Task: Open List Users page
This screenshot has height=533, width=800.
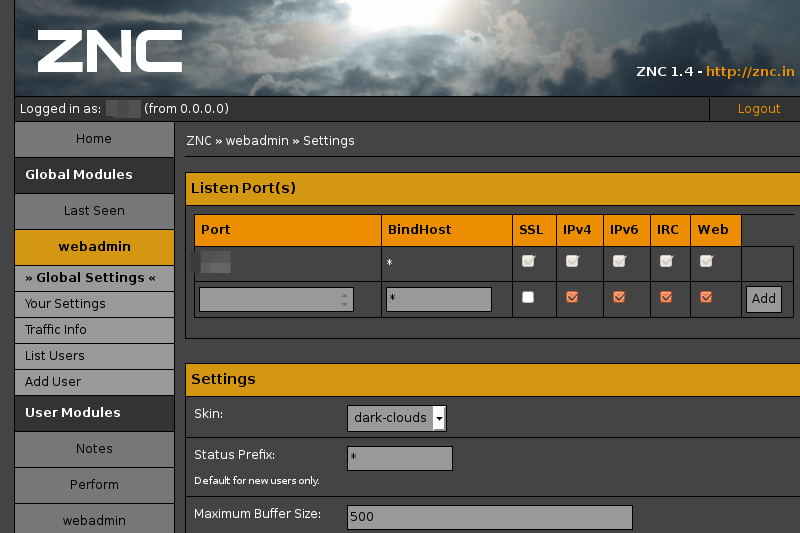Action: click(94, 356)
